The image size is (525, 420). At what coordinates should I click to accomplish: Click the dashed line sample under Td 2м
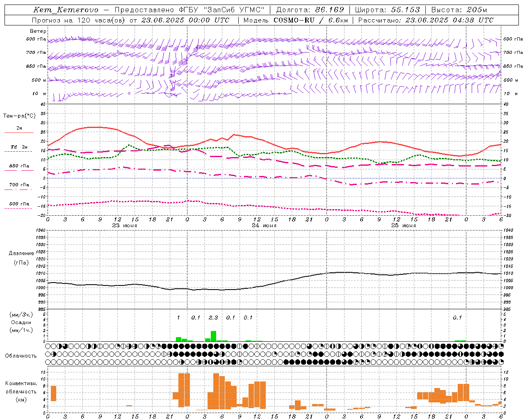pos(18,152)
